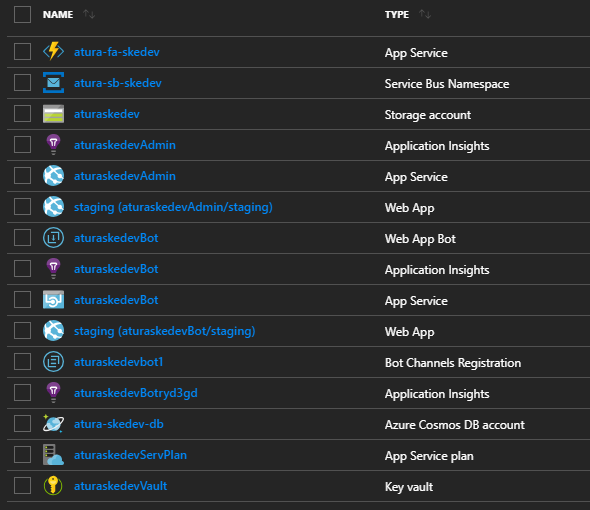Click the Function App lightning icon for atura-fa-skedev
590x510 pixels.
tap(53, 52)
